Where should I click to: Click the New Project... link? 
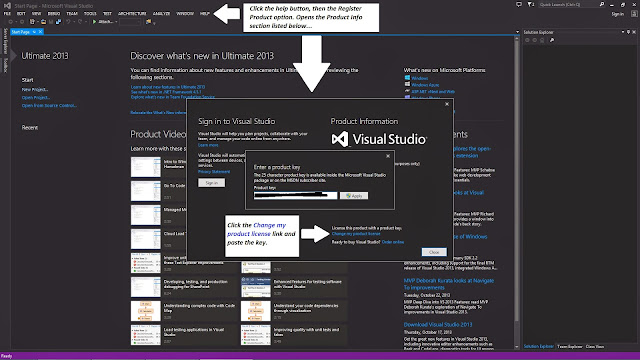(x=35, y=89)
